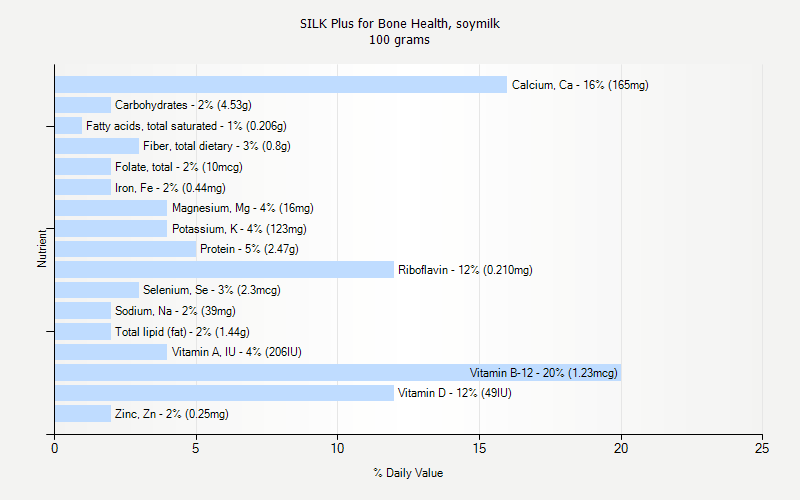Viewport: 800px width, 500px height.
Task: Click the blue bar for Magnesium
Action: point(111,208)
